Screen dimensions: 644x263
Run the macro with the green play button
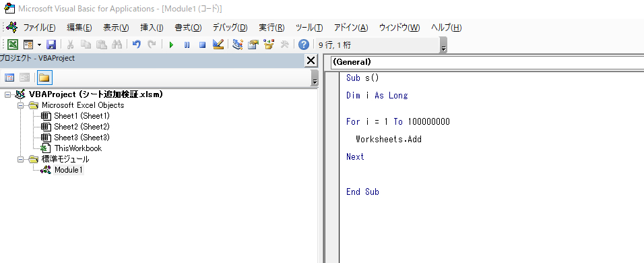coord(172,45)
